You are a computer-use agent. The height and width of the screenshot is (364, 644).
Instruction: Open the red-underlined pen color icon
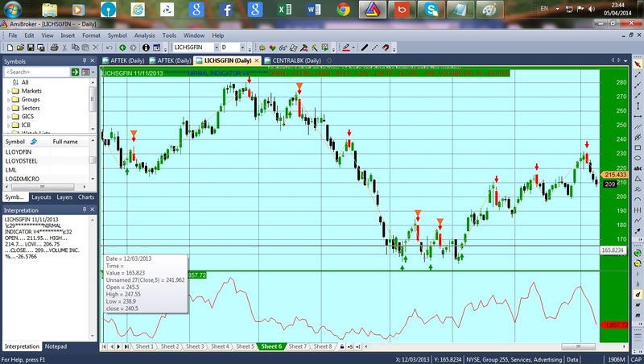click(346, 48)
